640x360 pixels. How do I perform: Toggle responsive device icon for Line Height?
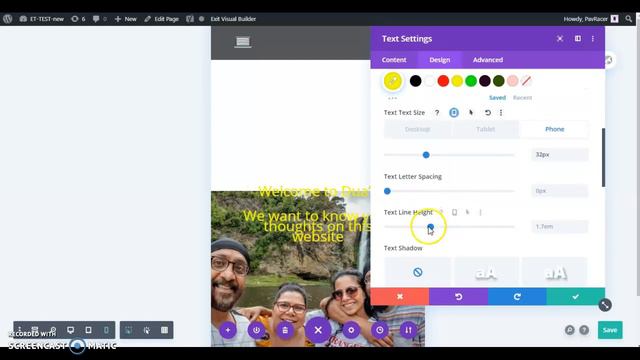pyautogui.click(x=454, y=212)
